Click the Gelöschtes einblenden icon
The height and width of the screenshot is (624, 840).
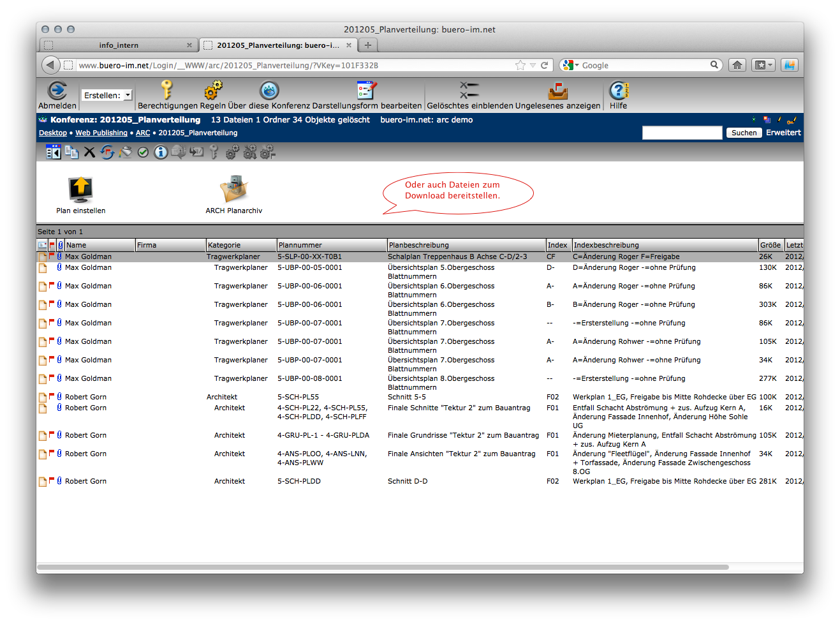point(469,91)
